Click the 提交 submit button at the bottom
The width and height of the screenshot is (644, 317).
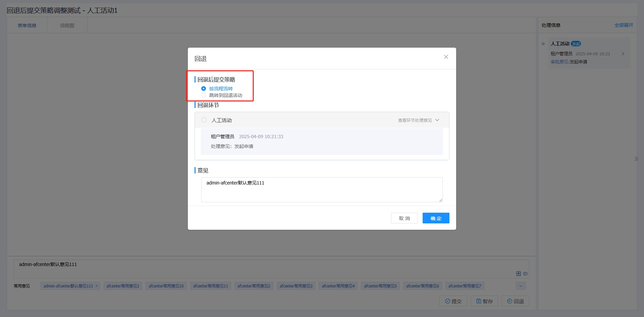[x=453, y=301]
